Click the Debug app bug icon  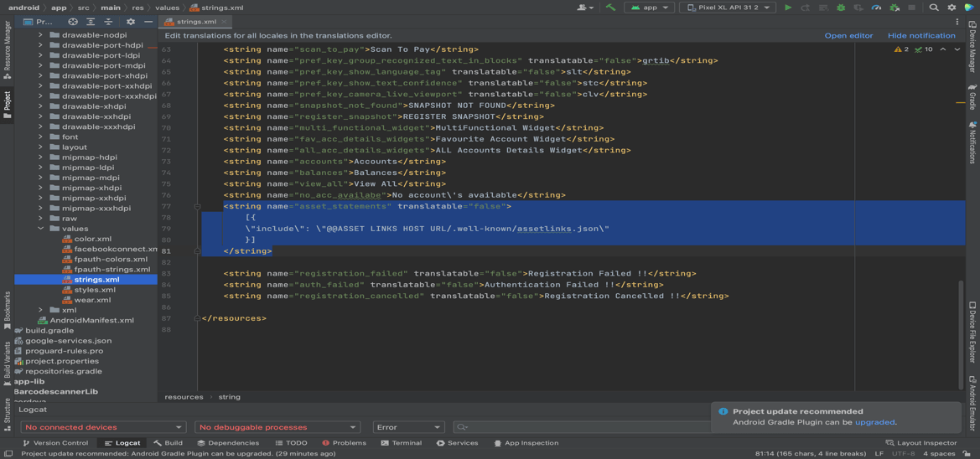pyautogui.click(x=841, y=8)
